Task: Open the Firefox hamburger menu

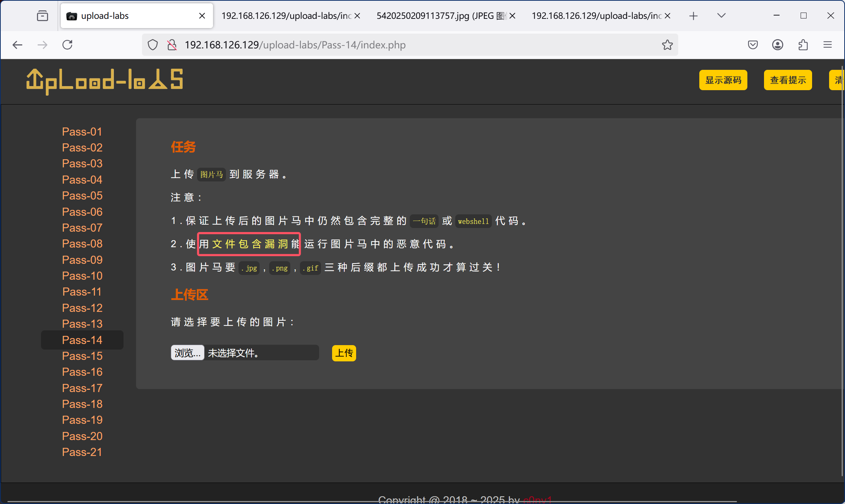Action: click(x=828, y=45)
